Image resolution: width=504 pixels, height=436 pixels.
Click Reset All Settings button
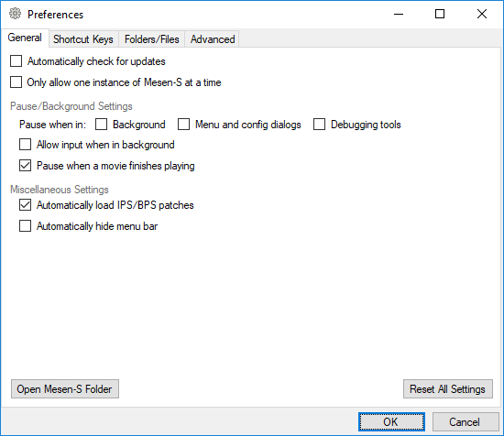(x=448, y=389)
